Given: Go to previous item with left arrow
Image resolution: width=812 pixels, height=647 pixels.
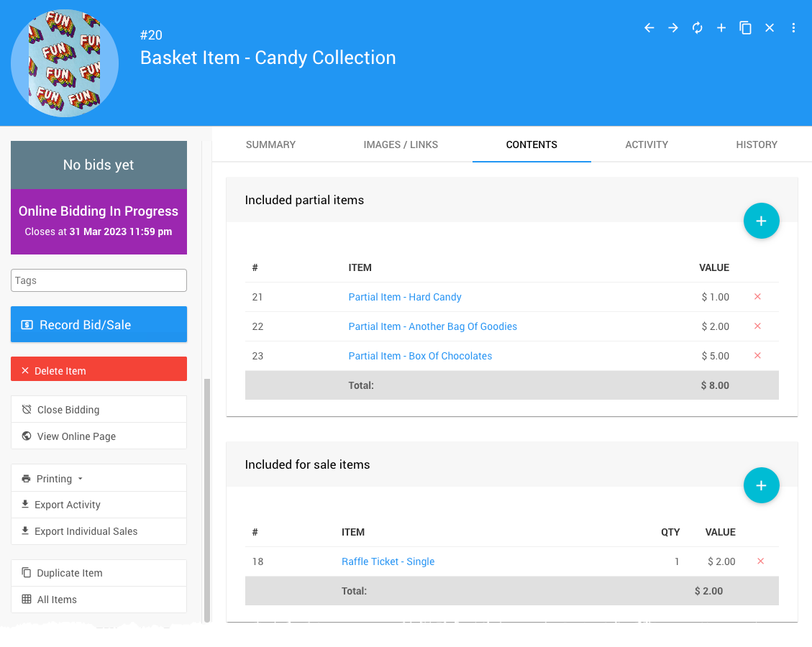Looking at the screenshot, I should (649, 28).
